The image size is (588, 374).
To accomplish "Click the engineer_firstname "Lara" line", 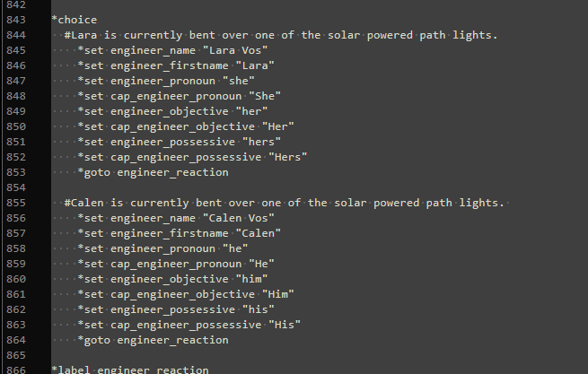I will (x=176, y=65).
